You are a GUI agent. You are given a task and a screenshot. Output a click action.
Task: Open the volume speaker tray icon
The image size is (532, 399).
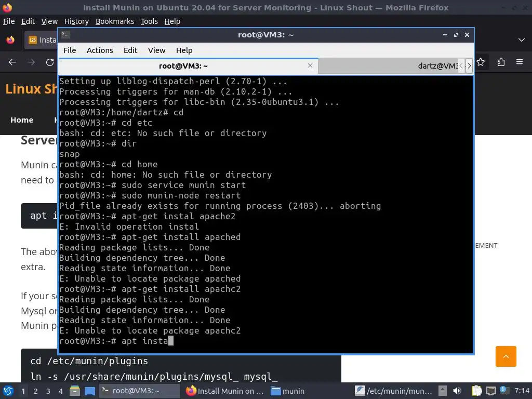(457, 391)
